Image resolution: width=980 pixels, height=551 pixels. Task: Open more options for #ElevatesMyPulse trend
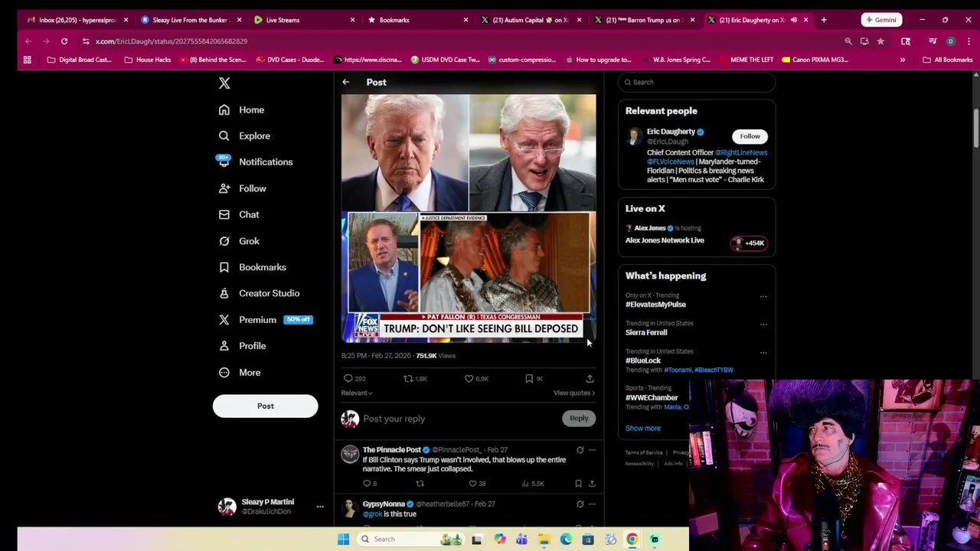click(763, 296)
